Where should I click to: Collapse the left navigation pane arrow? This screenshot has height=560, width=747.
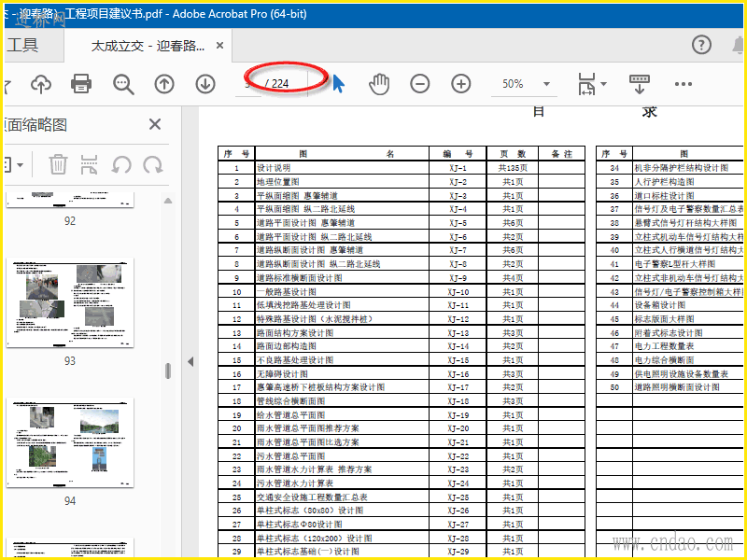point(190,361)
